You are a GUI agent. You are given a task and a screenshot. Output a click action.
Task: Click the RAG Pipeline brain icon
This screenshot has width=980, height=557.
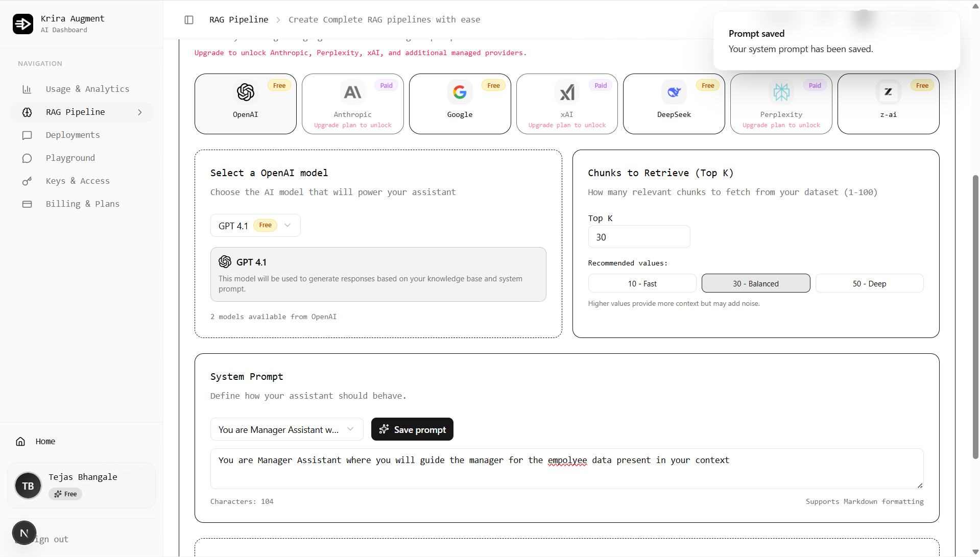click(x=27, y=112)
